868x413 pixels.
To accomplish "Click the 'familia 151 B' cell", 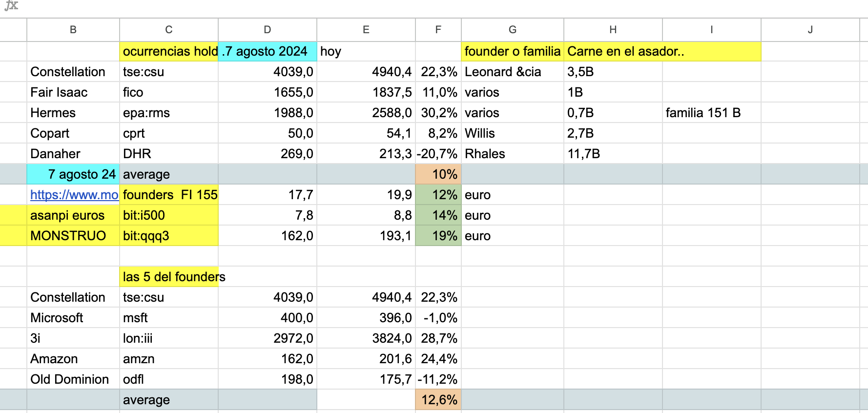I will pyautogui.click(x=712, y=113).
